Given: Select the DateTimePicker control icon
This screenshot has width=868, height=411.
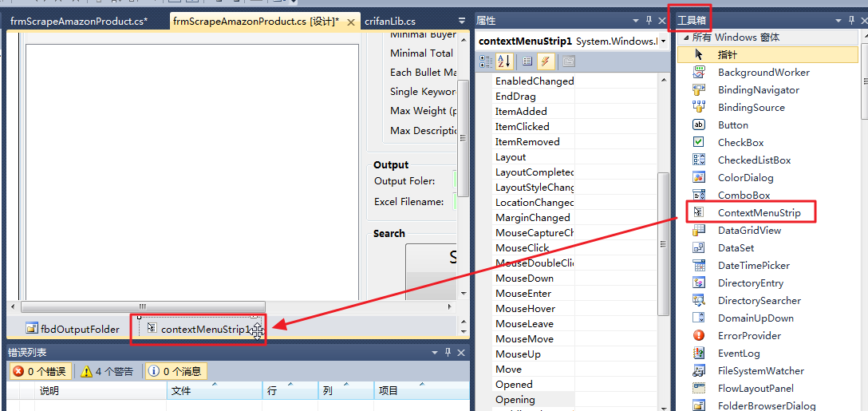Looking at the screenshot, I should tap(699, 265).
